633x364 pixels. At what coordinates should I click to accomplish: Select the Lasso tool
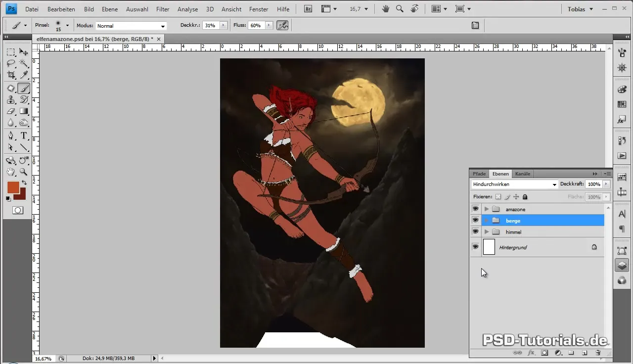point(10,63)
